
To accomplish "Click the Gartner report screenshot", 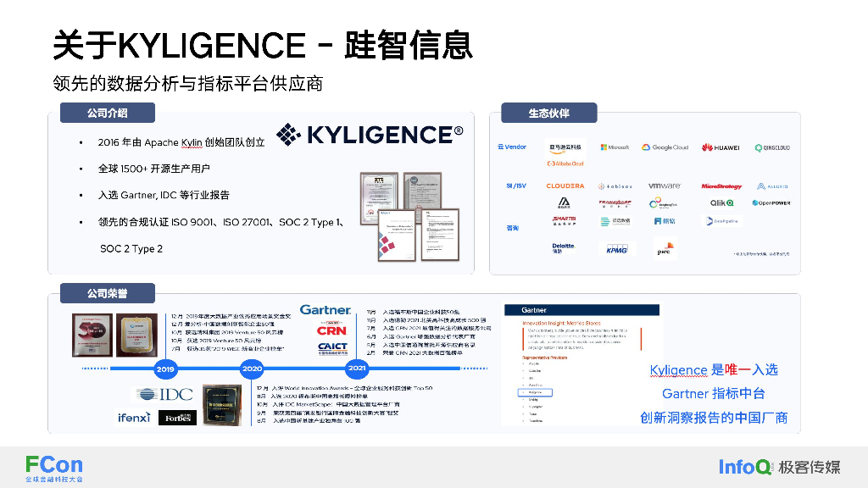I will coord(581,364).
